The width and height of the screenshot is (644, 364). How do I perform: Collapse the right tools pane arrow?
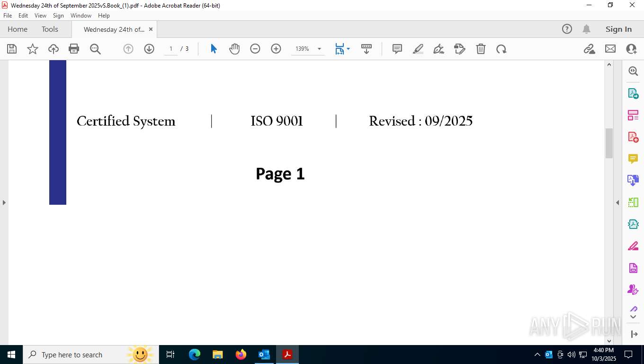click(617, 202)
